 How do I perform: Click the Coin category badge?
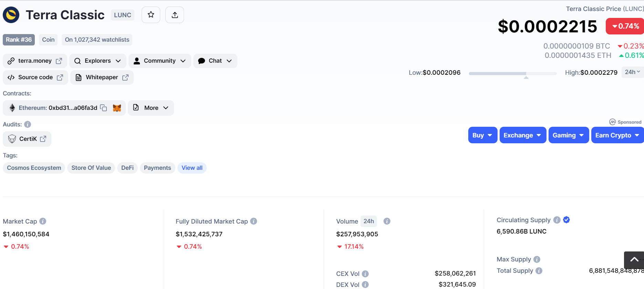click(48, 40)
